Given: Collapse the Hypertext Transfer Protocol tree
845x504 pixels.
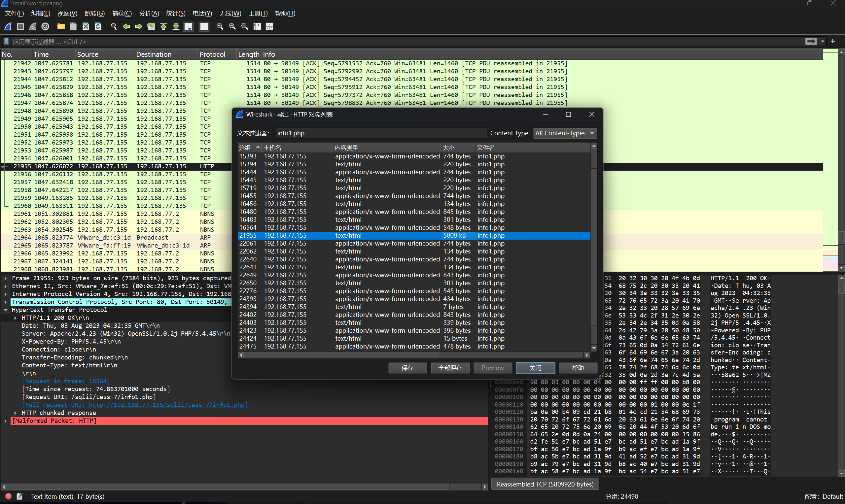Looking at the screenshot, I should tap(5, 310).
